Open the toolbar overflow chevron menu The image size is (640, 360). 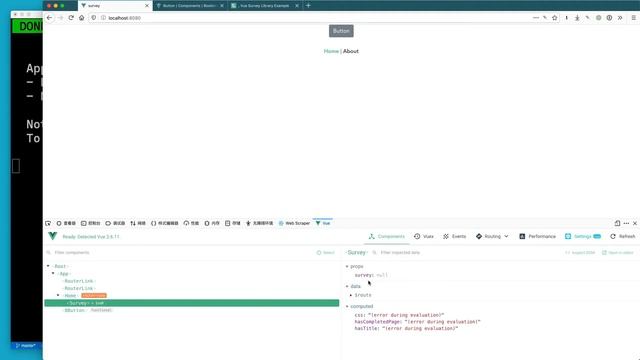[620, 18]
